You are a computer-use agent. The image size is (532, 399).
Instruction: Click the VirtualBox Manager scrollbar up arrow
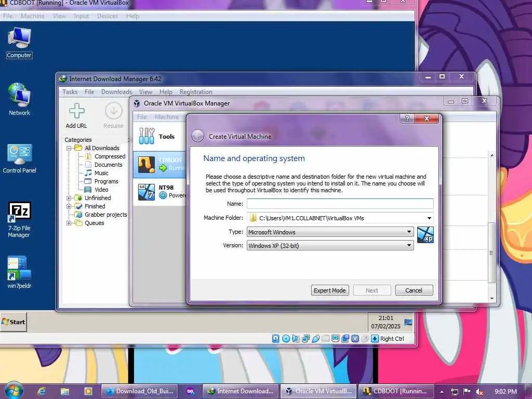[x=492, y=155]
